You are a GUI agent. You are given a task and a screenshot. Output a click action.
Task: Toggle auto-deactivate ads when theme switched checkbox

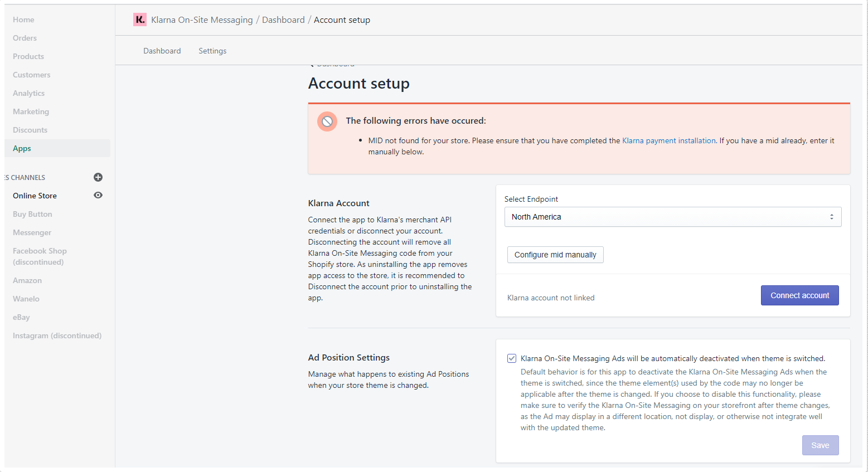[512, 358]
